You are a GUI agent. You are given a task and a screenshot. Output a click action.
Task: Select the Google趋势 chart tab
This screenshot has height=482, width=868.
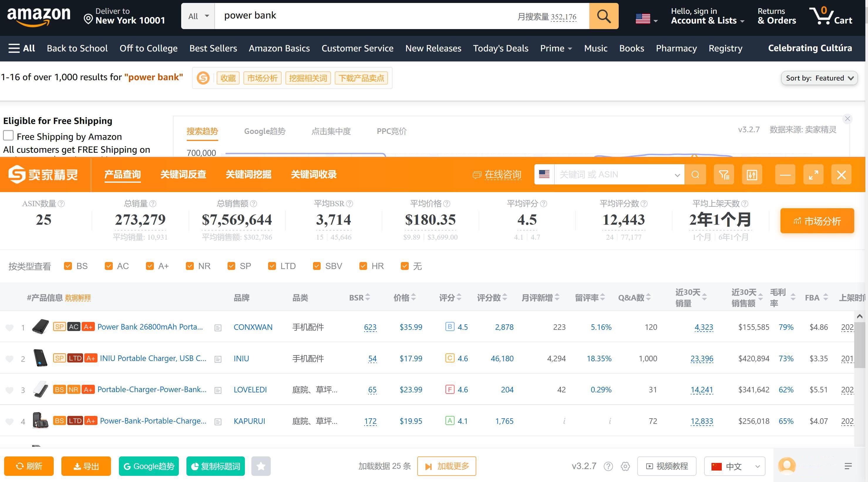(x=265, y=131)
